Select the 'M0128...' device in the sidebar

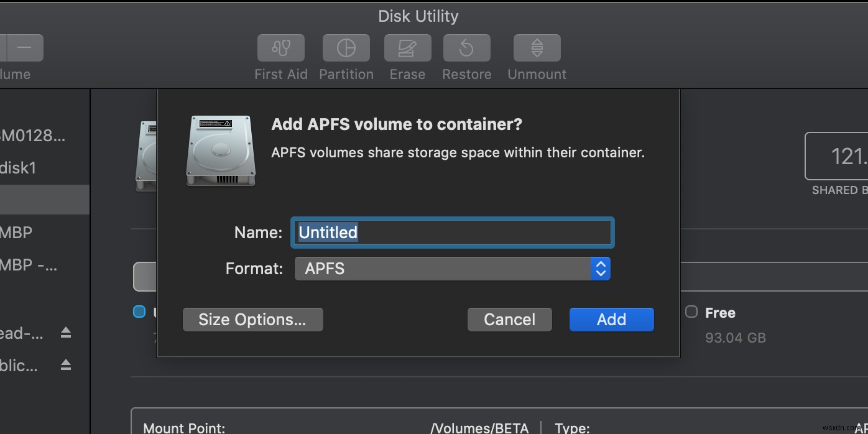click(33, 136)
